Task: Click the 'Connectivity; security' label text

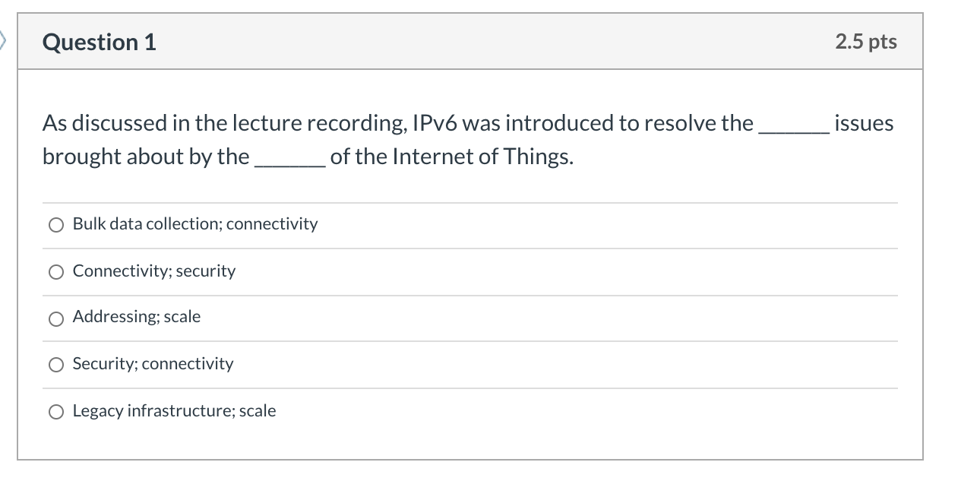Action: coord(153,271)
